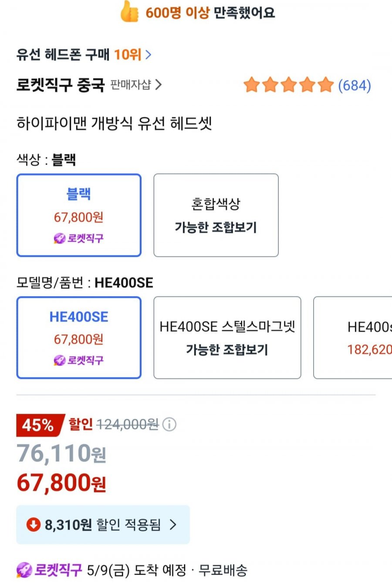Tap the 45% discount badge
The width and height of the screenshot is (392, 588).
click(40, 425)
